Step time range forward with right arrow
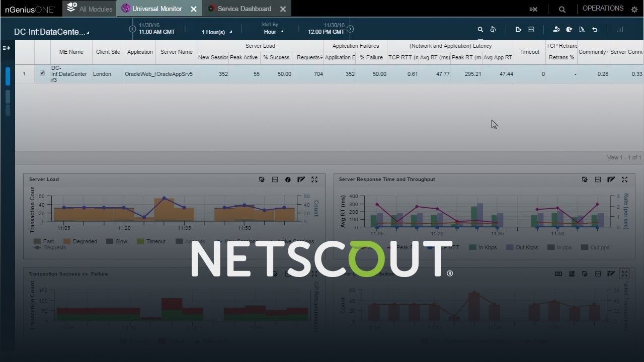Viewport: 644px width, 362px height. [x=351, y=29]
